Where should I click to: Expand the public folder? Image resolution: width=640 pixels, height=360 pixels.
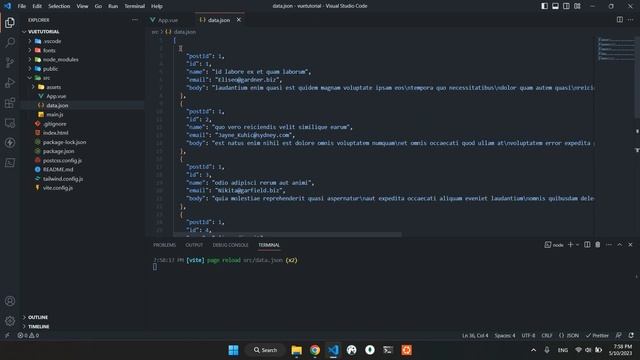30,69
